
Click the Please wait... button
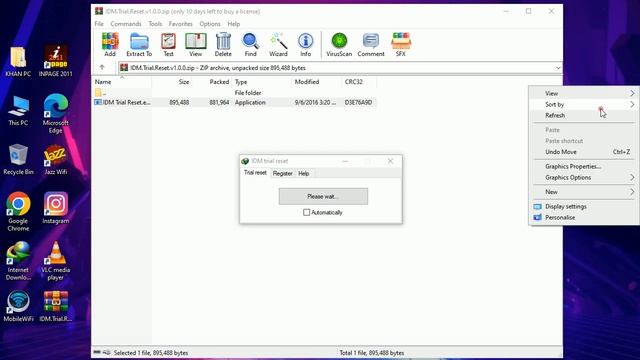click(x=323, y=196)
